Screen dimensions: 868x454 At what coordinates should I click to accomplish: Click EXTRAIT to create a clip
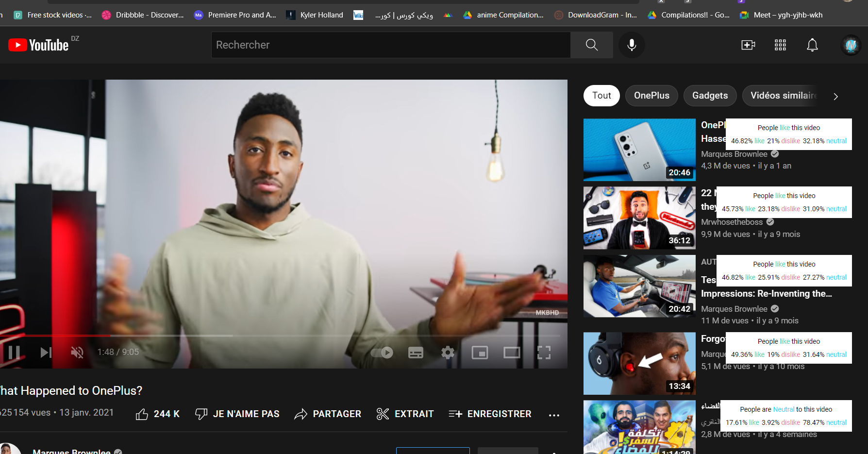click(x=405, y=414)
